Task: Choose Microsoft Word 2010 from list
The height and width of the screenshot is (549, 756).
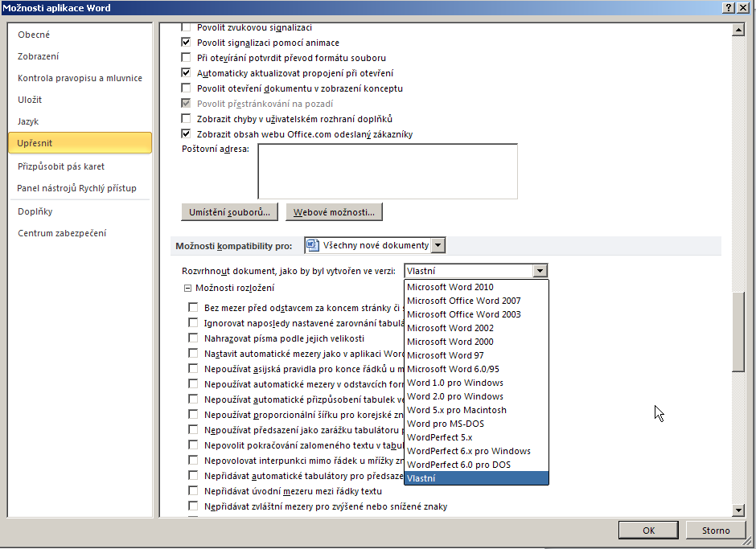Action: [x=476, y=287]
